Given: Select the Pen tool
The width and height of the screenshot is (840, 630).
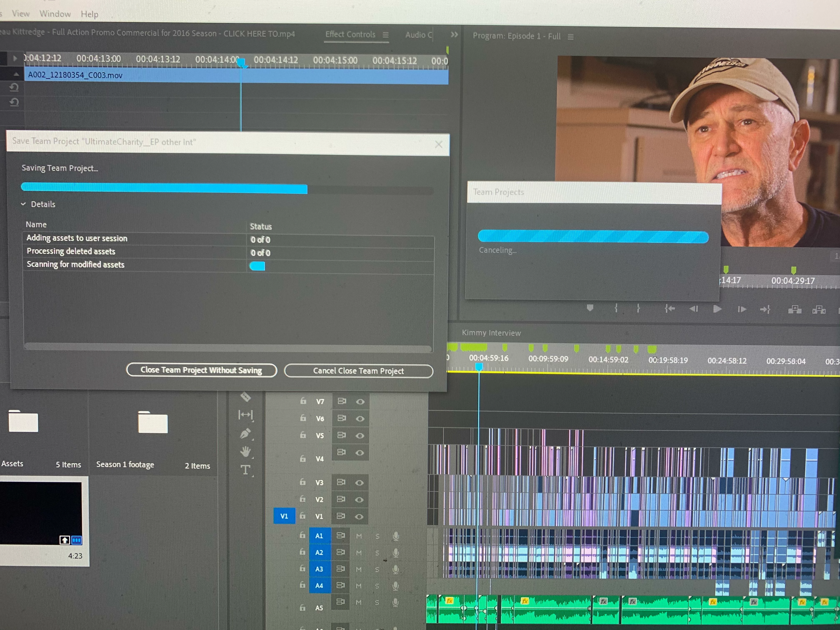Looking at the screenshot, I should tap(245, 433).
